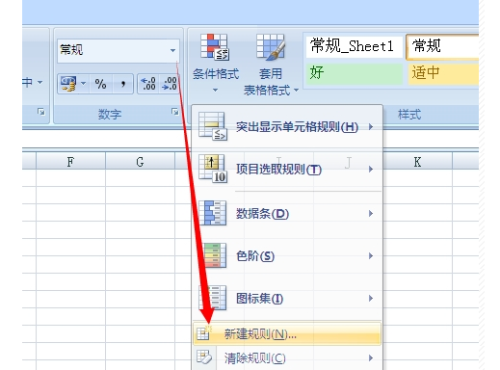The width and height of the screenshot is (500, 370).
Task: Click the 新建规则 new rule icon
Action: pyautogui.click(x=203, y=333)
